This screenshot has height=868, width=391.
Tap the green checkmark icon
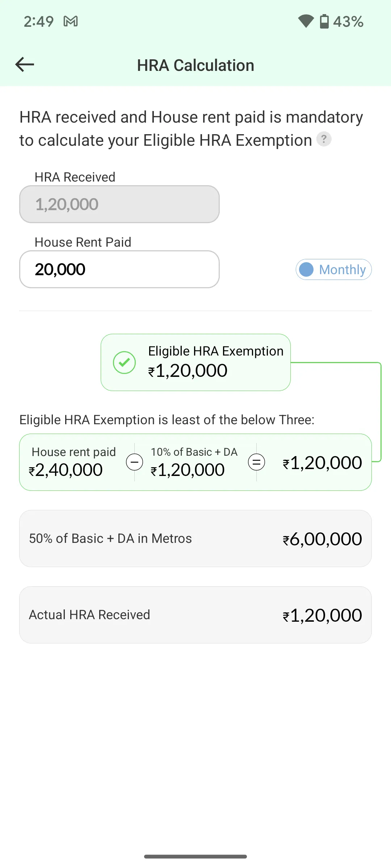[x=124, y=362]
